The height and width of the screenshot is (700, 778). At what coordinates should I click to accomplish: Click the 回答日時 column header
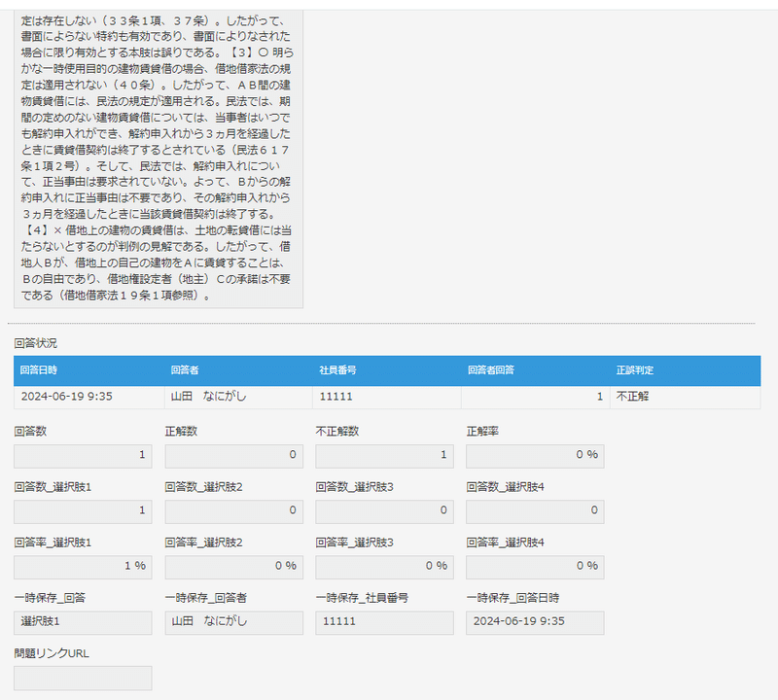[89, 370]
